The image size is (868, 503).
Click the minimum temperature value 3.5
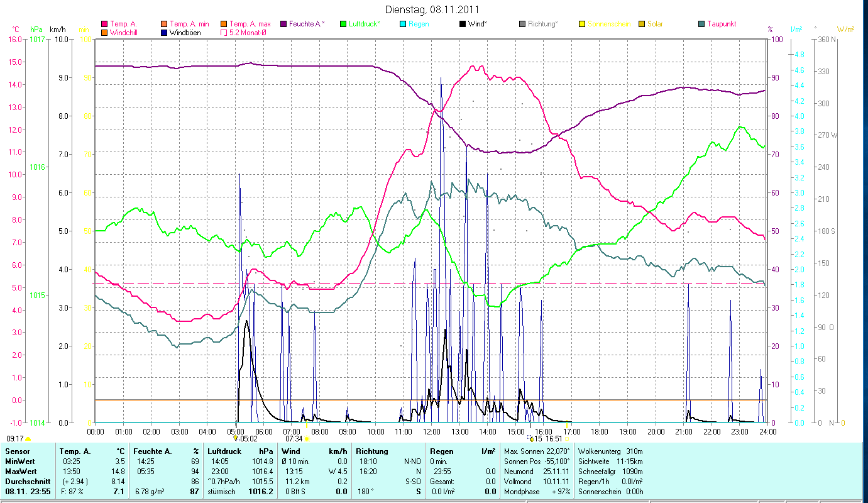pyautogui.click(x=121, y=462)
